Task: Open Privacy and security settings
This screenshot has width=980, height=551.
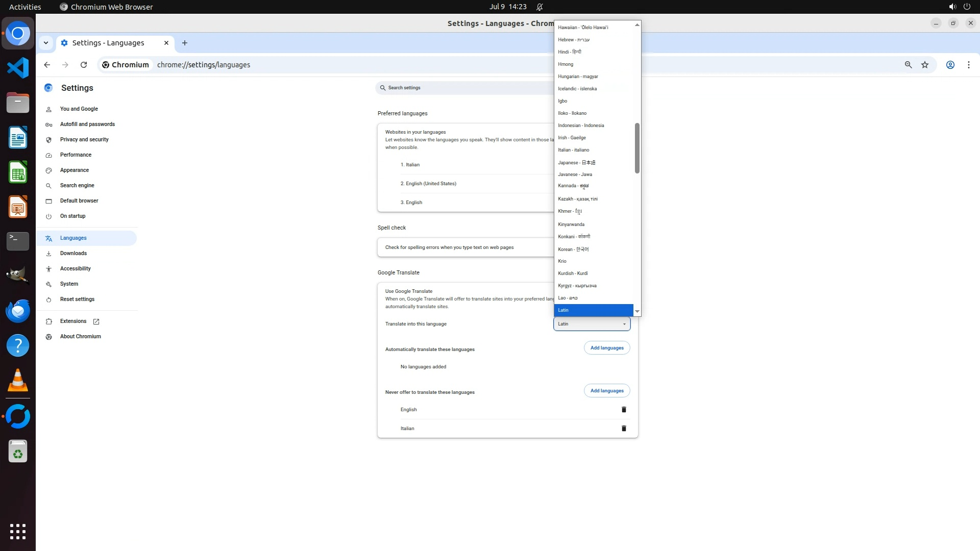Action: coord(84,139)
